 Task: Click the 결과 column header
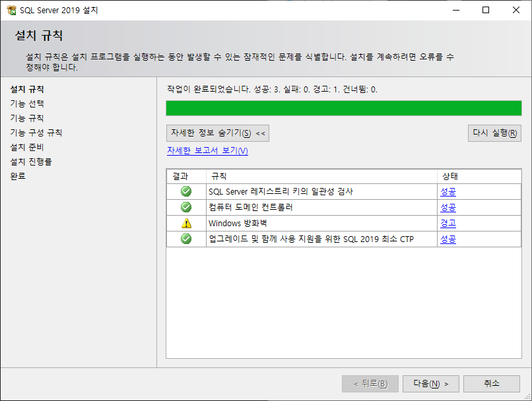[x=186, y=176]
